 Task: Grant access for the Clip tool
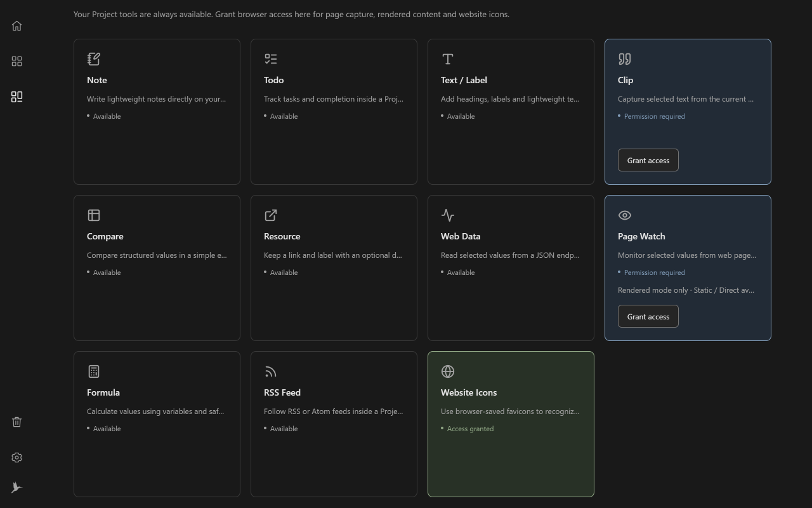point(648,160)
